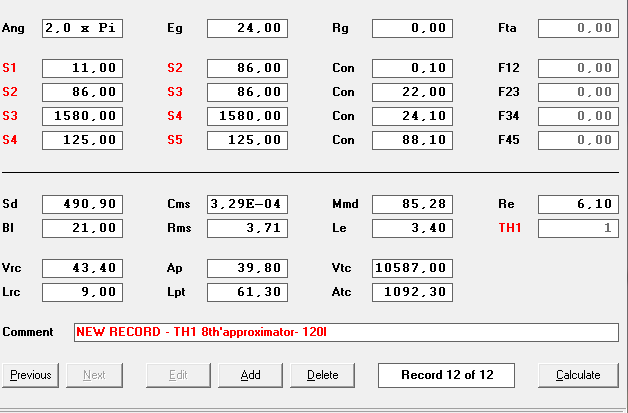
Task: Click the red S5 label
Action: pos(175,140)
